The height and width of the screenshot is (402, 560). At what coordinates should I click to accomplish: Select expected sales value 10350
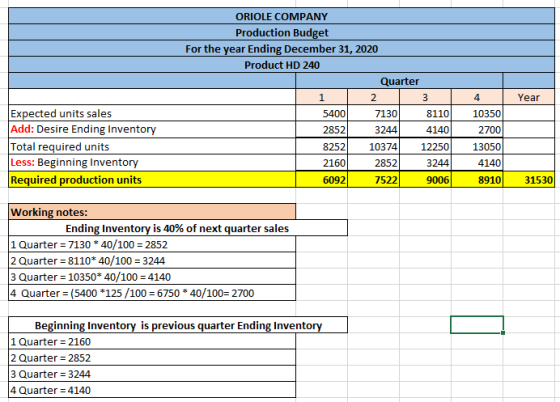[x=477, y=113]
